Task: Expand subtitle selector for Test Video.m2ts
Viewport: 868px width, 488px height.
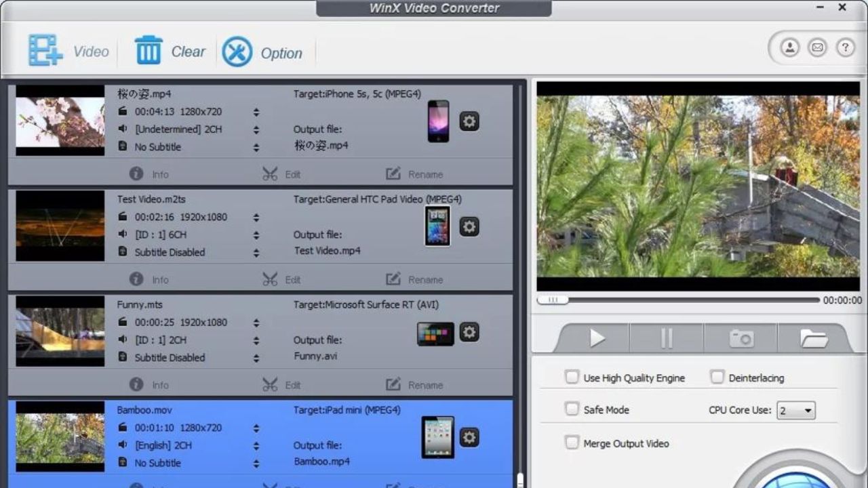Action: click(256, 253)
